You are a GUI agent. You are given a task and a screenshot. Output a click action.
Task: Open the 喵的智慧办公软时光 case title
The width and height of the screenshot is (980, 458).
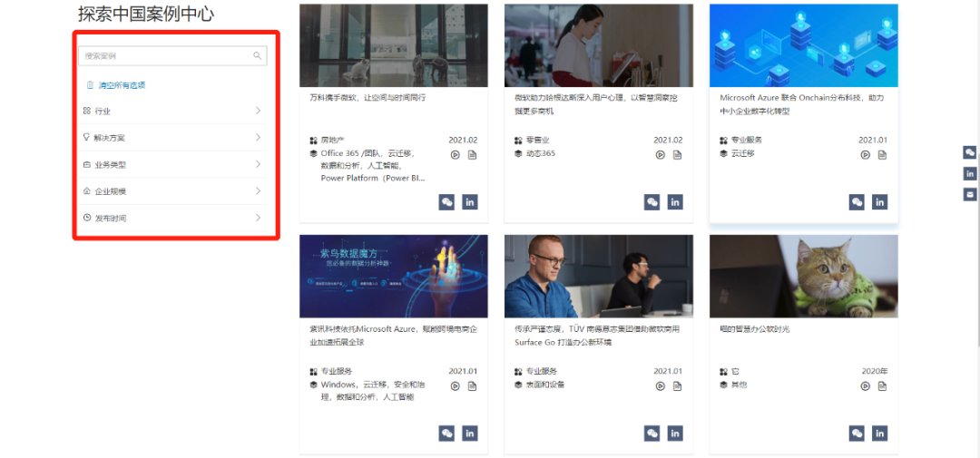point(754,328)
